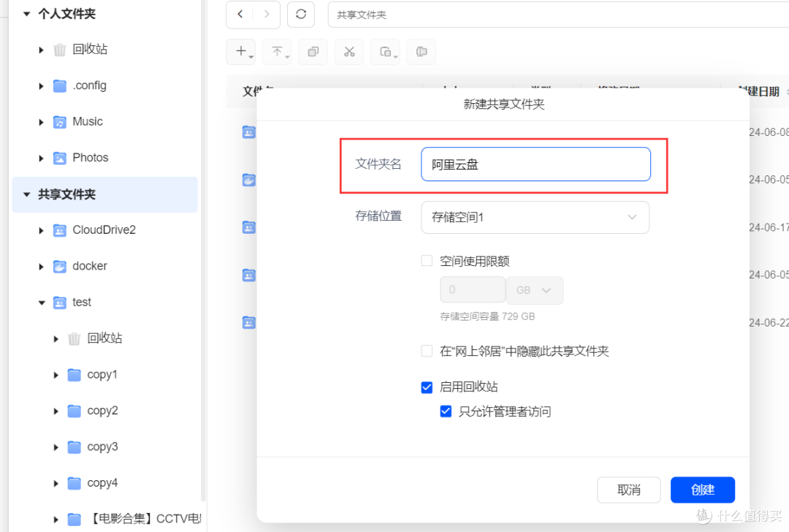Click the copy4 folder icon

point(74,483)
